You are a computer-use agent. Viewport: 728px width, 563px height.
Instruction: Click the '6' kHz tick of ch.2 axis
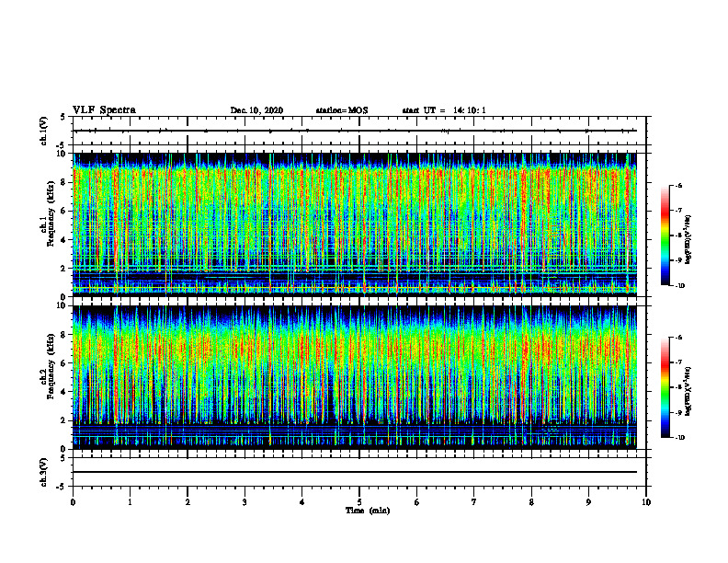point(63,363)
